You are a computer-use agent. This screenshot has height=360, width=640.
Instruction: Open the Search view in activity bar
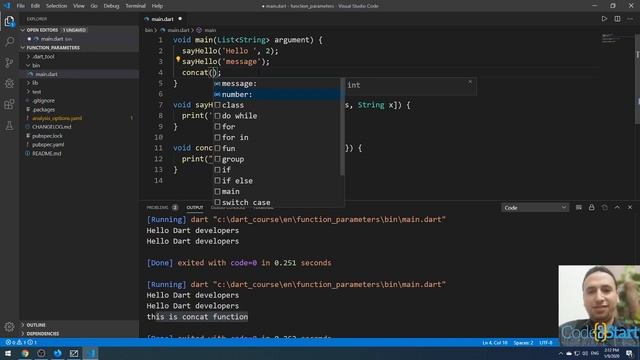9,42
